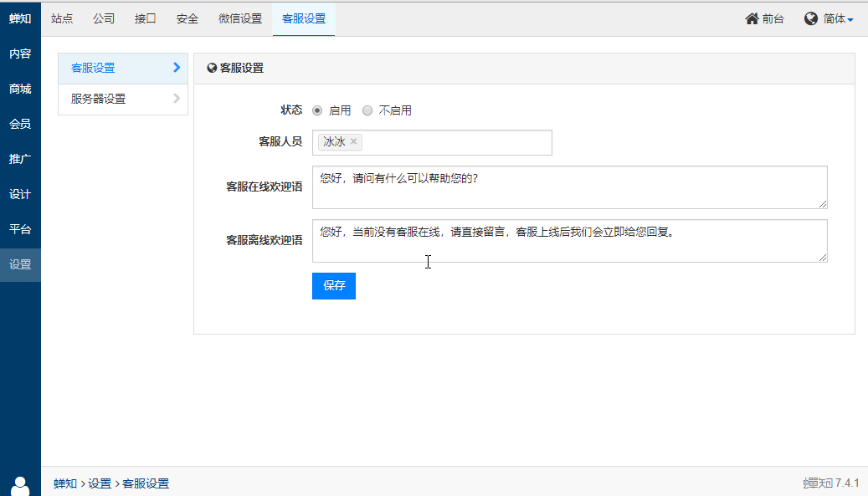Select the 不启用 radio button
This screenshot has height=496, width=868.
pyautogui.click(x=367, y=110)
